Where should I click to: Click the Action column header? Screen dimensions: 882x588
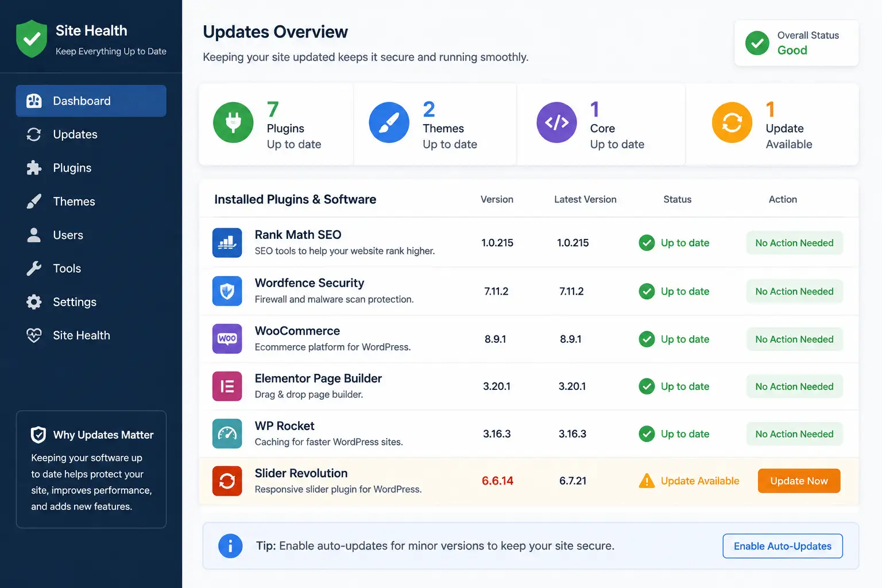point(783,199)
